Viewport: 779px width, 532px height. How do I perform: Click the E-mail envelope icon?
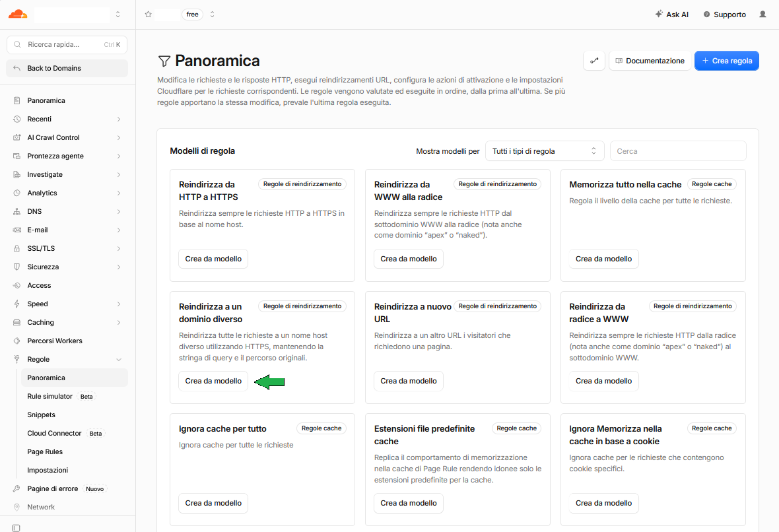pos(17,230)
